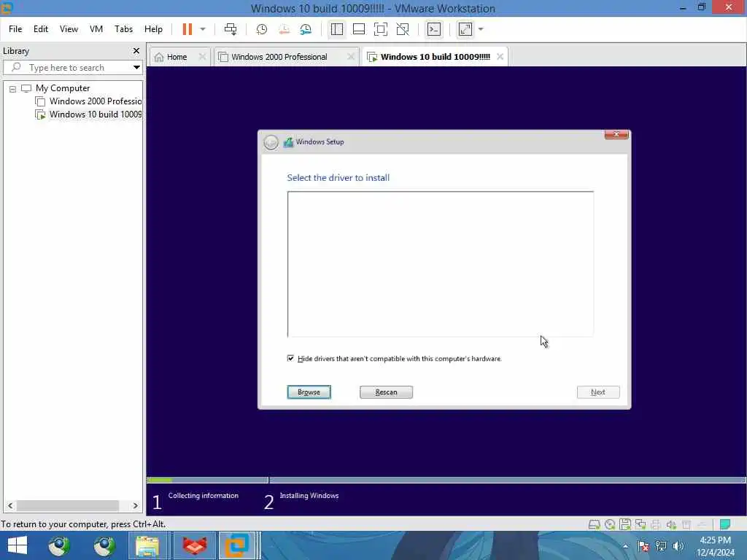Screen dimensions: 747x560
Task: Click the green message log icon
Action: (x=724, y=525)
